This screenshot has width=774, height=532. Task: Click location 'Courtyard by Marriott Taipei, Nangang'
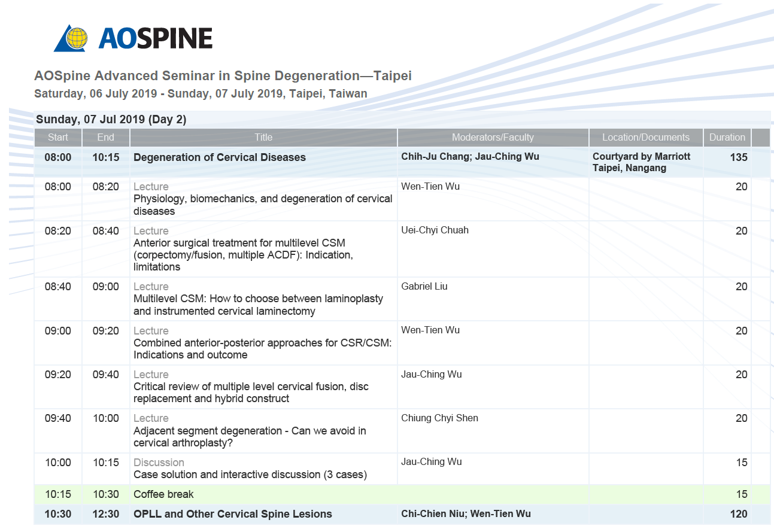tap(641, 162)
